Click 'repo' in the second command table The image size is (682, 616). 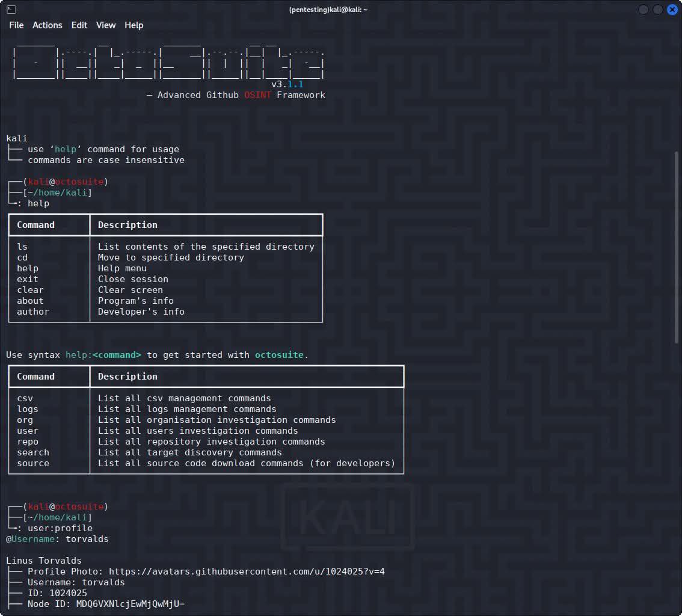(x=28, y=442)
